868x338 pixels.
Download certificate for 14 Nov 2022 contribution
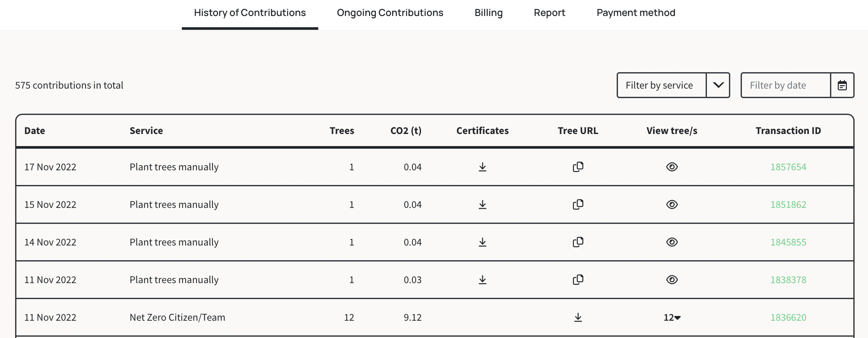pos(482,242)
